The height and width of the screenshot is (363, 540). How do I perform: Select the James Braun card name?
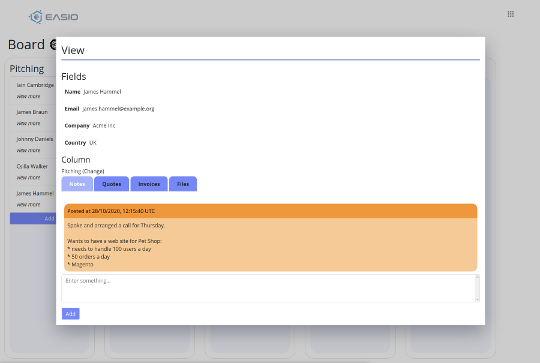pos(32,112)
